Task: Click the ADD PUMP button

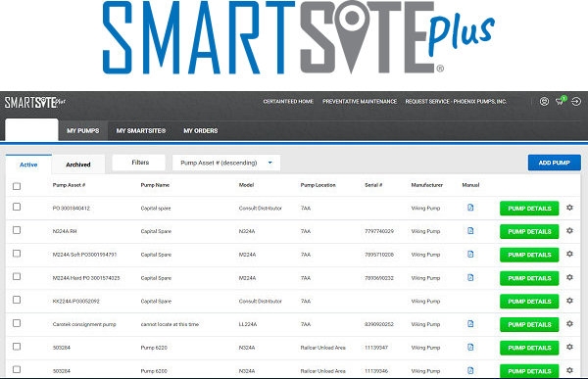Action: point(555,163)
